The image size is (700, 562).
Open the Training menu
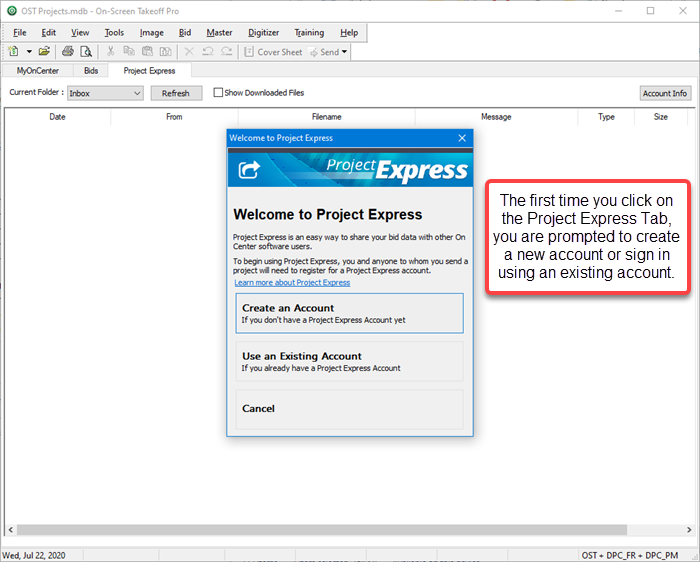pyautogui.click(x=309, y=33)
